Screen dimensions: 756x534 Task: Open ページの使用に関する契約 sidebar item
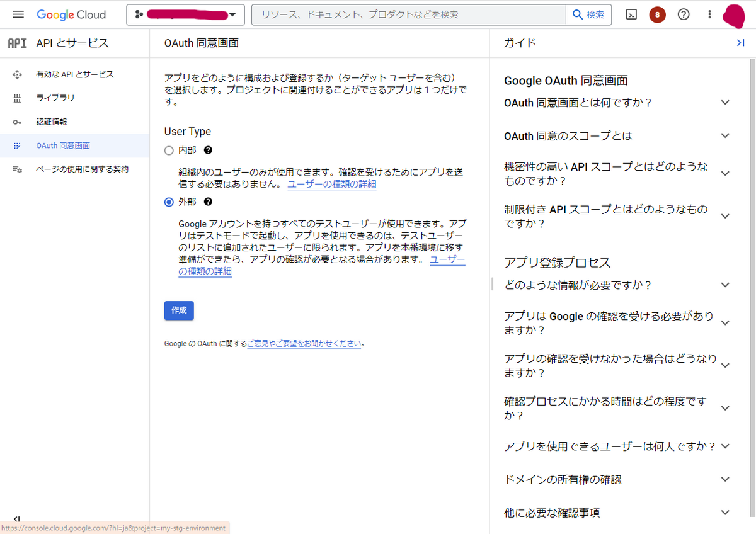pyautogui.click(x=75, y=169)
